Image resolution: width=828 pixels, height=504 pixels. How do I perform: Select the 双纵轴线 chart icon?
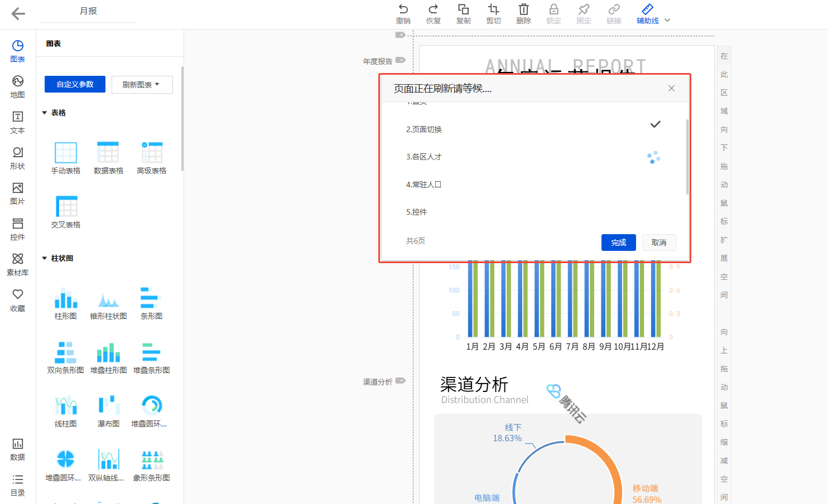[108, 459]
